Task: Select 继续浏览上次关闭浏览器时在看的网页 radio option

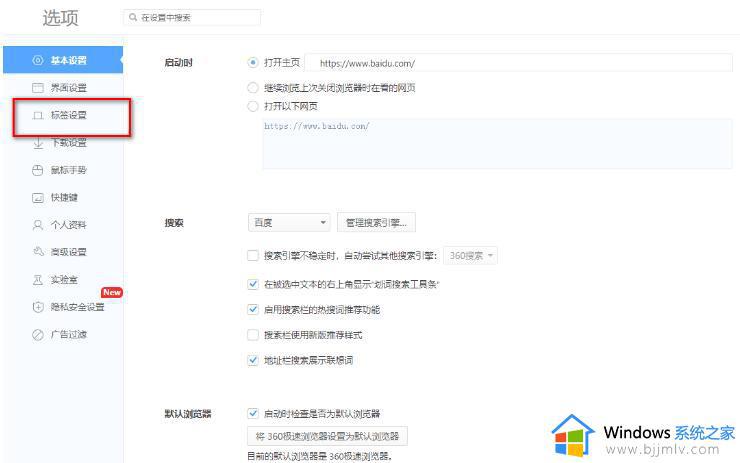Action: [x=253, y=88]
